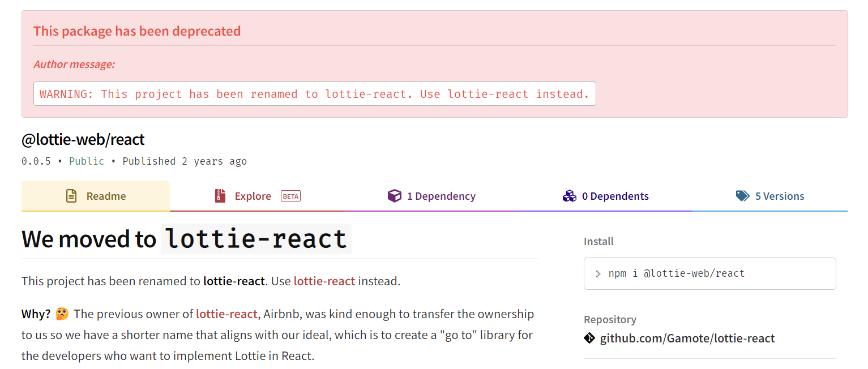Viewport: 868px width, 369px height.
Task: Click the git icon beside repository link
Action: click(x=589, y=338)
